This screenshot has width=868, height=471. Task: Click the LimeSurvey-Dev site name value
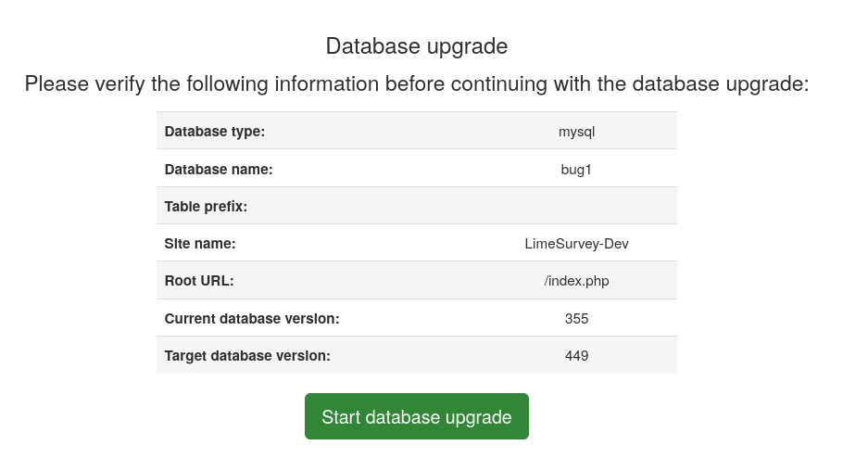tap(576, 244)
